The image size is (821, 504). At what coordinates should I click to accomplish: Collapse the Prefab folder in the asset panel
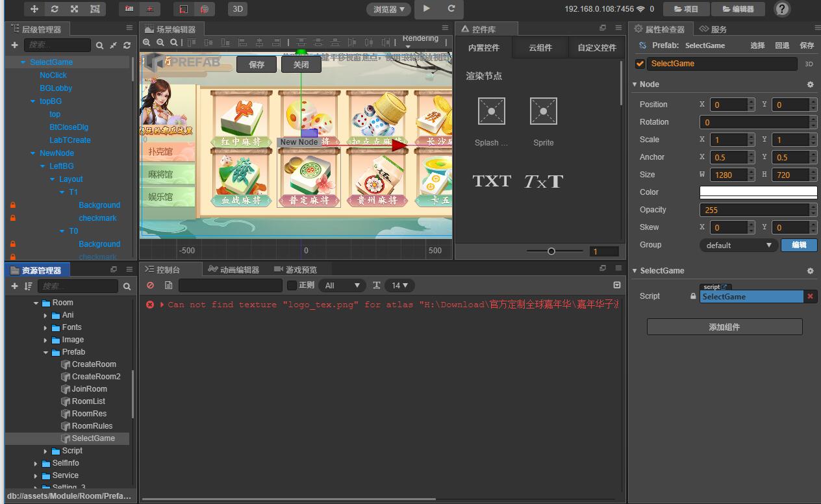pos(45,352)
